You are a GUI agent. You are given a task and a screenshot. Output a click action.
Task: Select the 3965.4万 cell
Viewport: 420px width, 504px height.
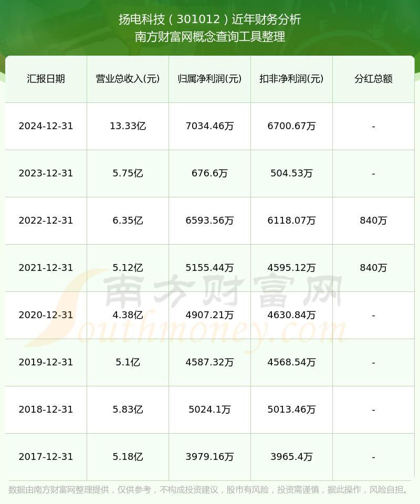(x=291, y=457)
